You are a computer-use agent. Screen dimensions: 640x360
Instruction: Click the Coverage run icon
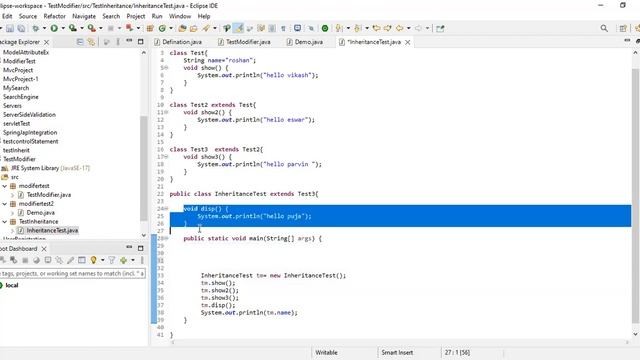[73, 28]
